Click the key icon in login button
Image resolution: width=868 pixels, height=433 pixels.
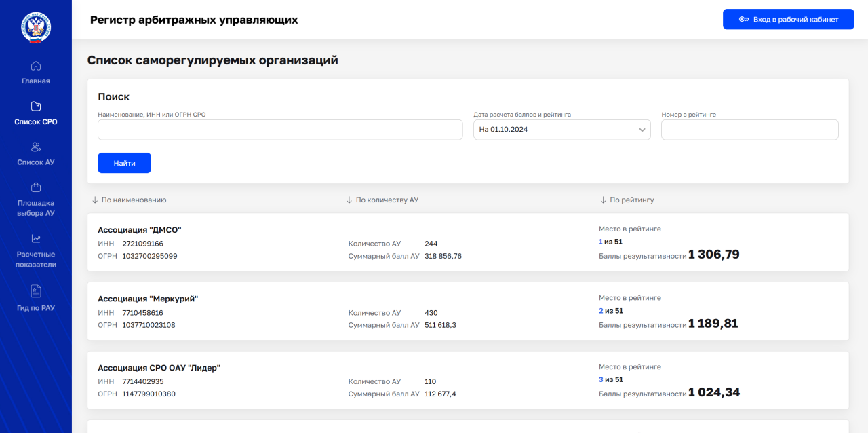coord(744,20)
